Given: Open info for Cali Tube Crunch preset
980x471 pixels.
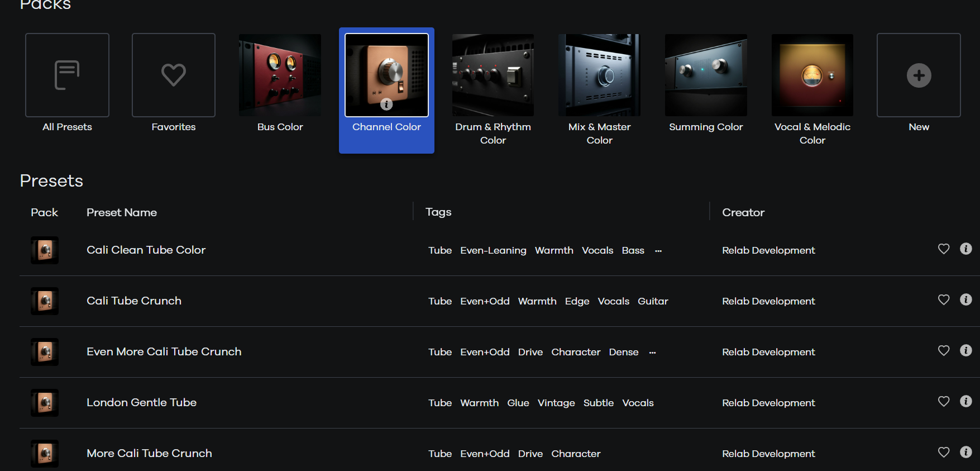Looking at the screenshot, I should click(966, 299).
